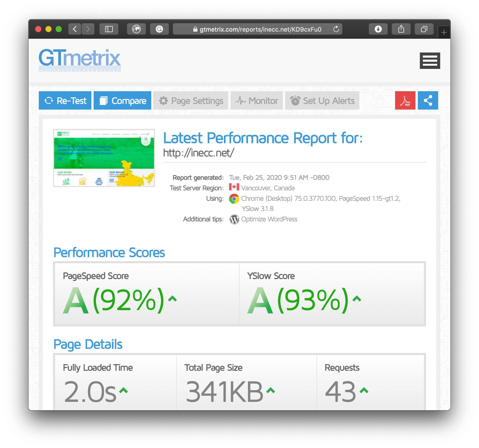
Task: Open the GTmetrix hamburger menu
Action: (x=430, y=61)
